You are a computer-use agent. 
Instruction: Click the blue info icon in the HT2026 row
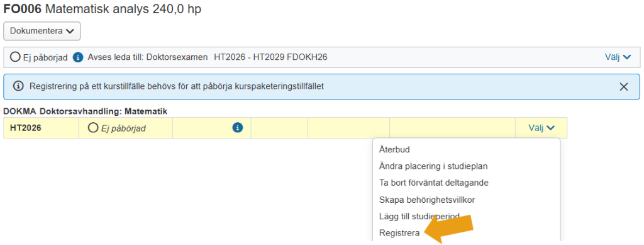pyautogui.click(x=237, y=128)
